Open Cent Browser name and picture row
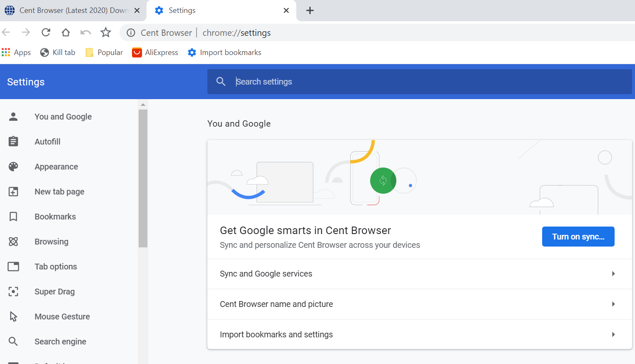Viewport: 635px width, 364px height. click(420, 304)
